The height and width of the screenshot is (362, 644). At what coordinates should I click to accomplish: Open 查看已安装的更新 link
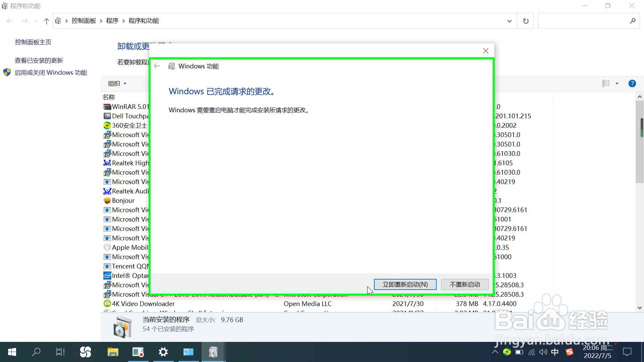point(39,60)
